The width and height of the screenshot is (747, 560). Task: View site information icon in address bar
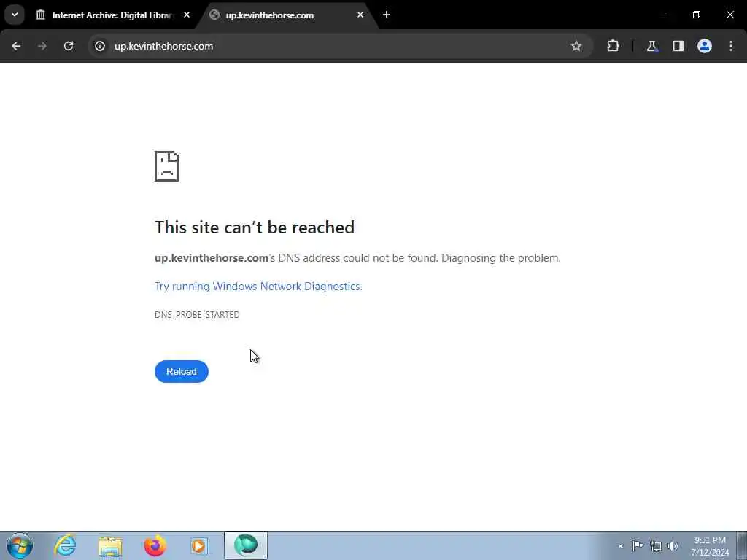tap(99, 46)
